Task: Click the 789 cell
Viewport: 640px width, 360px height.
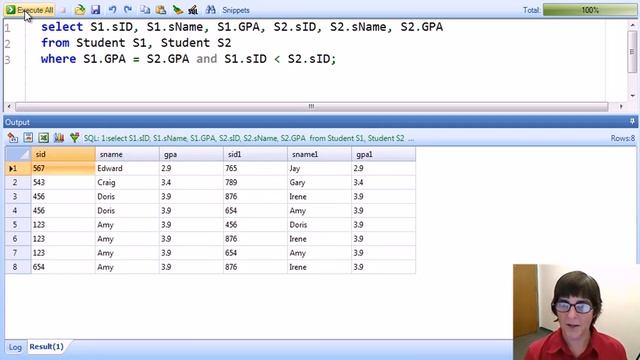Action: click(x=255, y=182)
